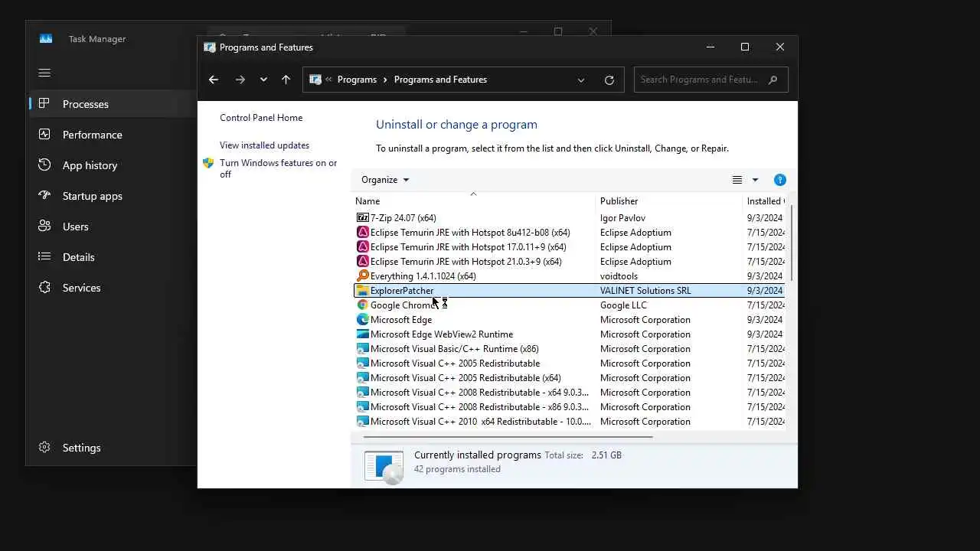Screen dimensions: 980x551
Task: Select Visual C++ 2008 Redistributable x86 icon
Action: click(363, 407)
